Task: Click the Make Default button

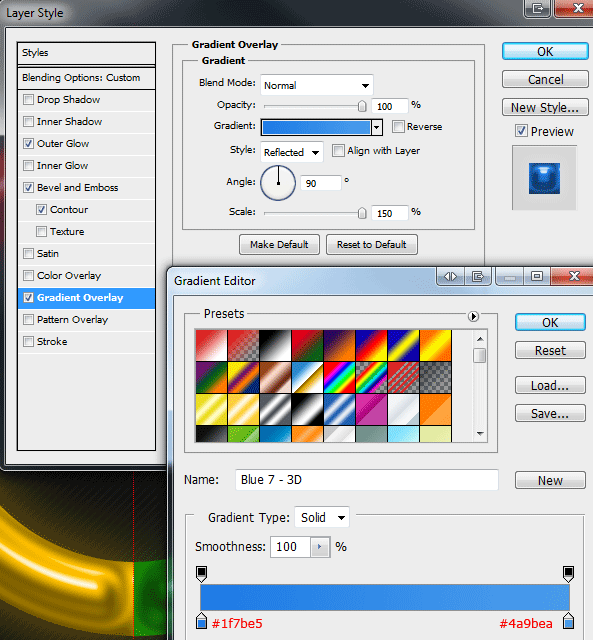Action: coord(279,244)
